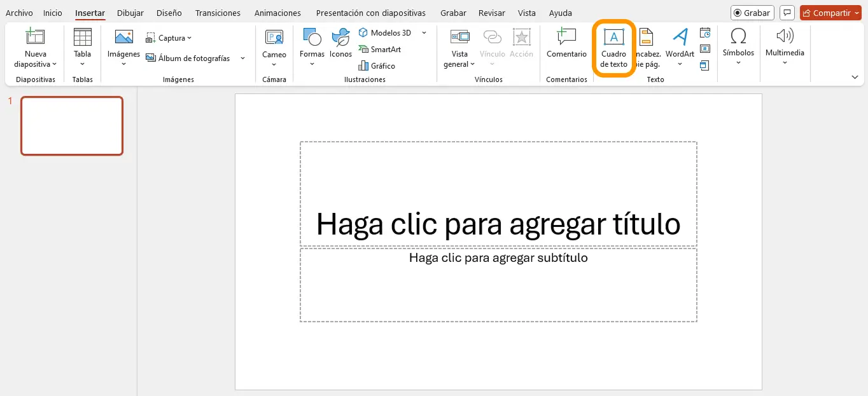Image resolution: width=868 pixels, height=396 pixels.
Task: Insert object icon in Texto group
Action: click(704, 65)
